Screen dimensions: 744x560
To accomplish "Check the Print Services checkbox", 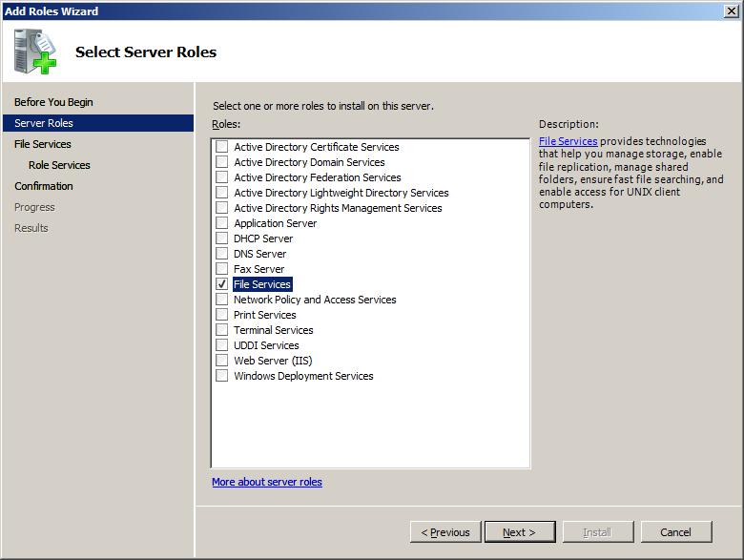I will (221, 315).
